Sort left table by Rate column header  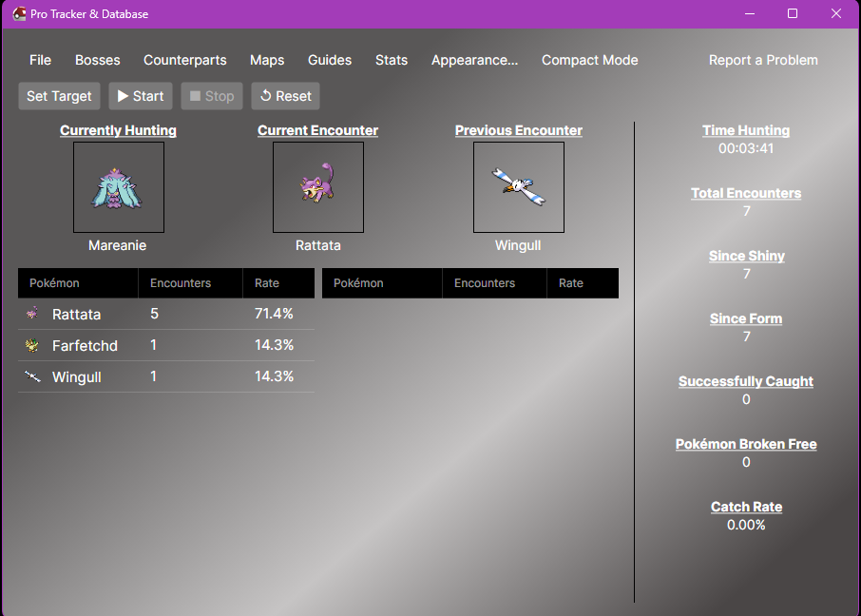point(279,283)
